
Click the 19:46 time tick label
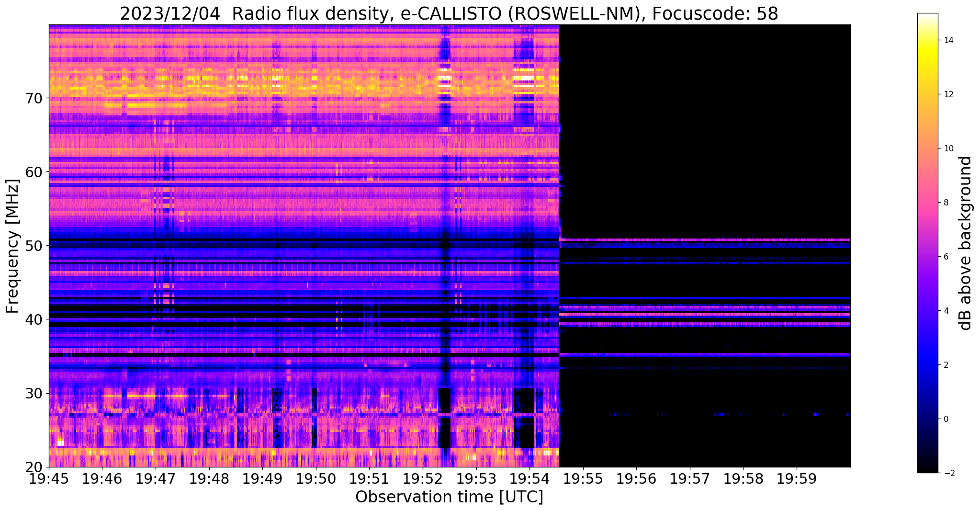[x=102, y=478]
